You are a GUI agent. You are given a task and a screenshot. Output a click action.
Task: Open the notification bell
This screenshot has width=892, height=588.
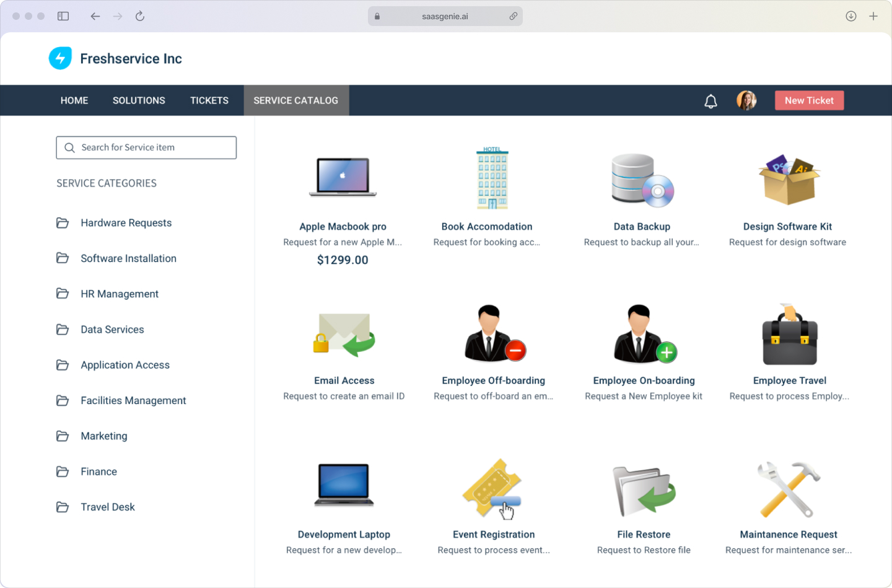pyautogui.click(x=711, y=100)
